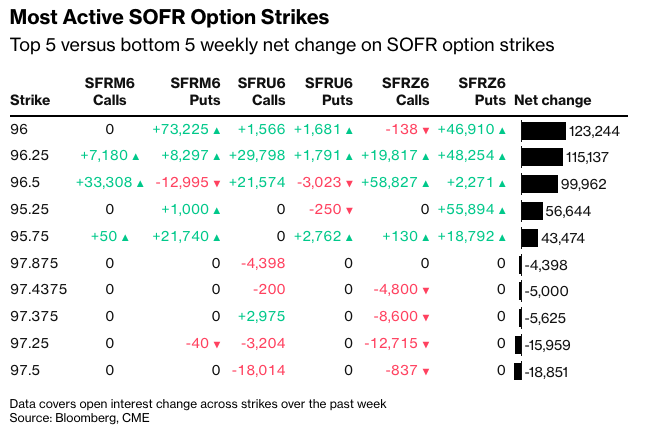
Task: Click the red down arrow beside -250
Action: click(x=349, y=211)
